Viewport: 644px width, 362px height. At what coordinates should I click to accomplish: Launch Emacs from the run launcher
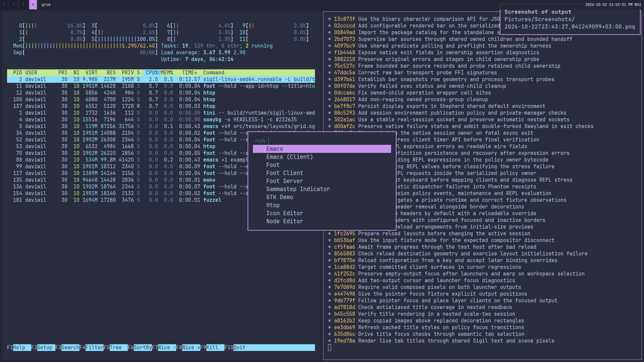[x=322, y=149]
